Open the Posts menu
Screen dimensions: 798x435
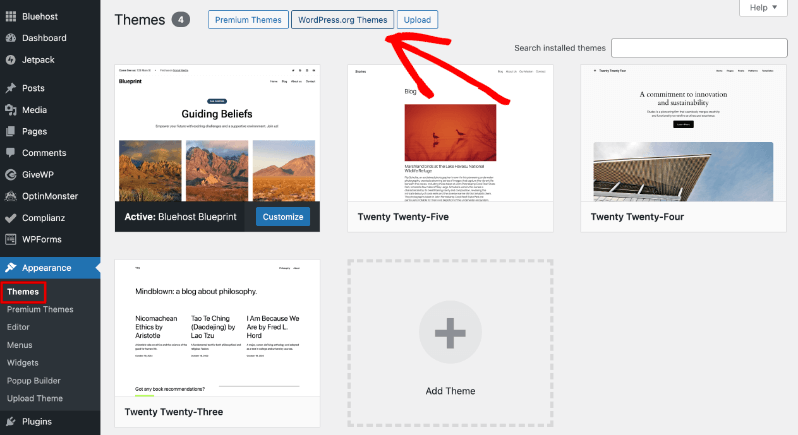pos(33,88)
